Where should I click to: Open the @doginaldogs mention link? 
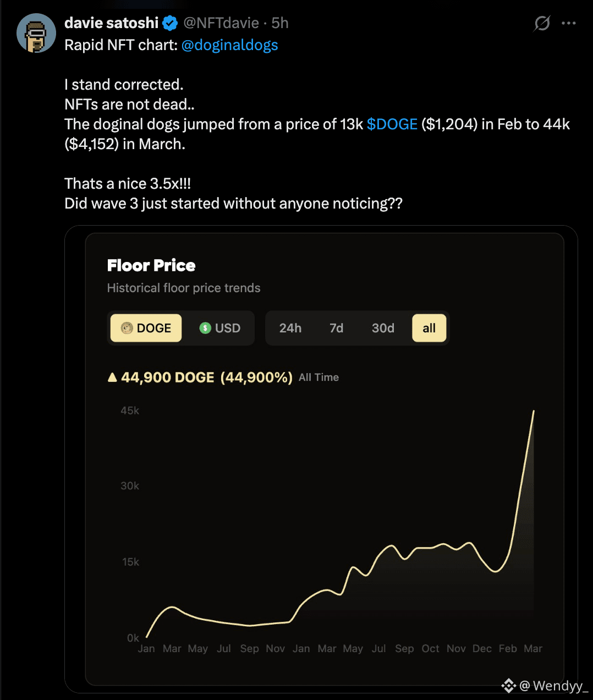point(229,45)
